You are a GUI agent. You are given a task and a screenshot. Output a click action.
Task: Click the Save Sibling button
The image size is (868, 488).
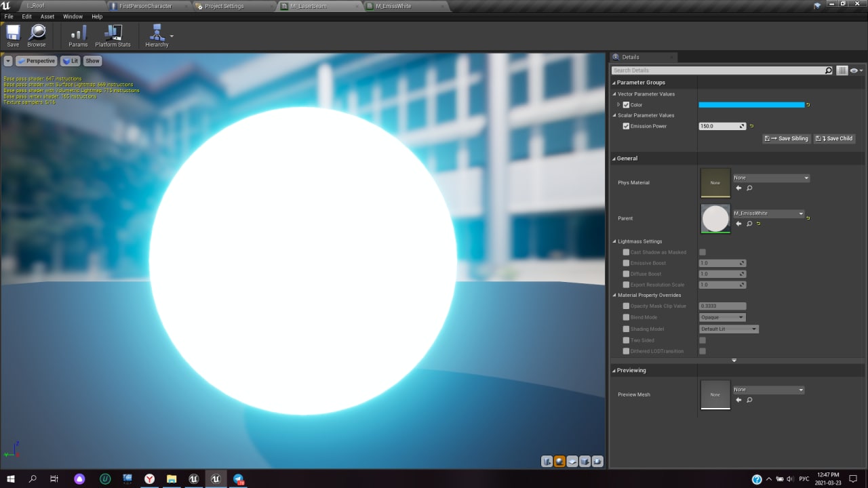tap(787, 138)
